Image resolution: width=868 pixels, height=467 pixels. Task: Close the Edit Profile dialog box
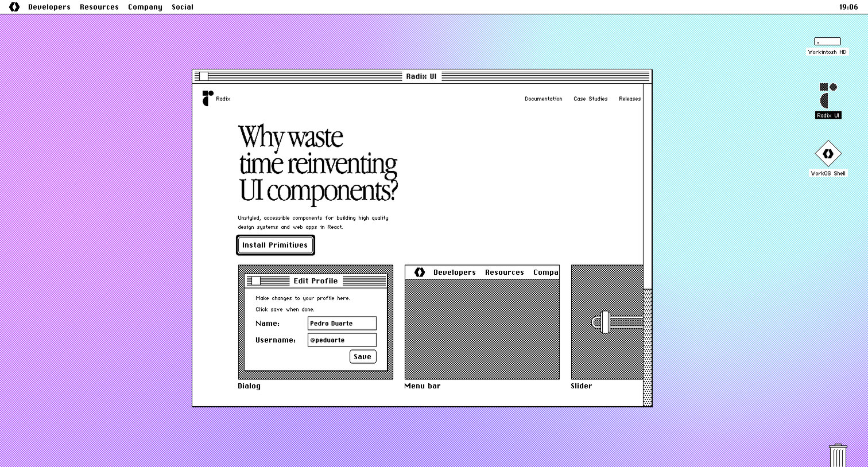pos(256,281)
